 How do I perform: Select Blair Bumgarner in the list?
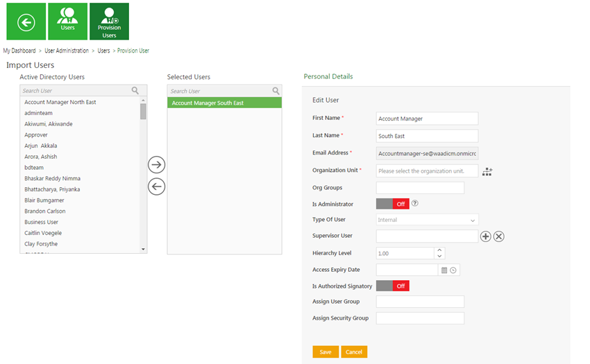pyautogui.click(x=44, y=200)
